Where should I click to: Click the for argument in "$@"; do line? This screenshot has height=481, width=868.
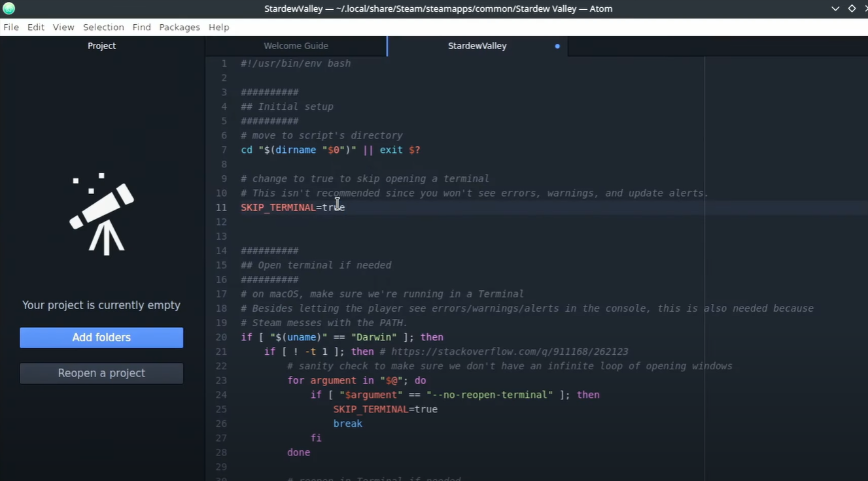tap(356, 380)
